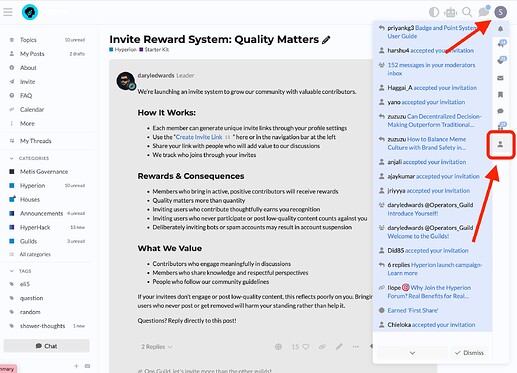Select the profile person tab

pos(500,144)
